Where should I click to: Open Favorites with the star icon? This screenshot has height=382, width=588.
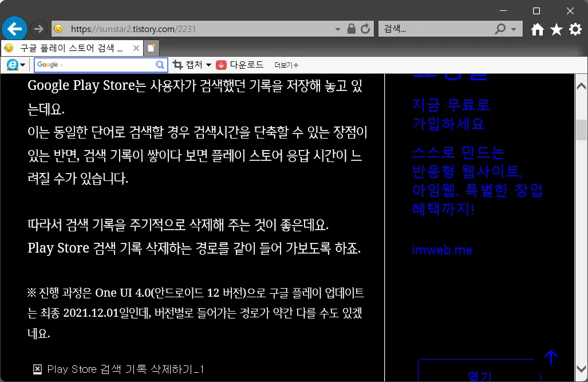[x=556, y=29]
